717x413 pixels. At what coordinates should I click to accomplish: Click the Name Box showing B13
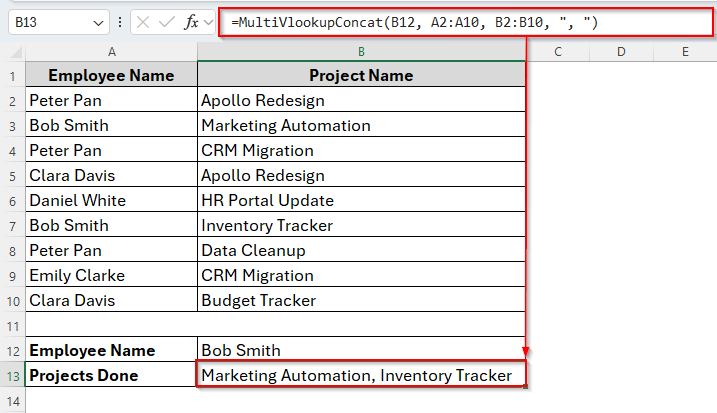click(48, 22)
